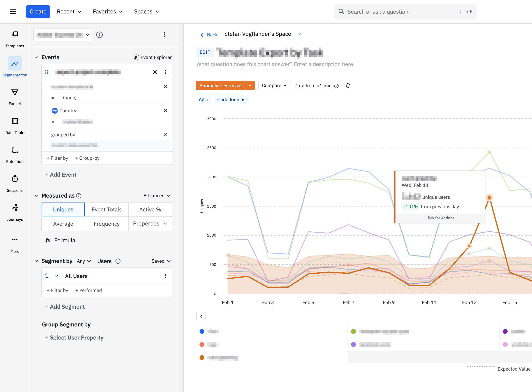Open the Spaces menu
Screen dimensions: 532x392
click(147, 11)
